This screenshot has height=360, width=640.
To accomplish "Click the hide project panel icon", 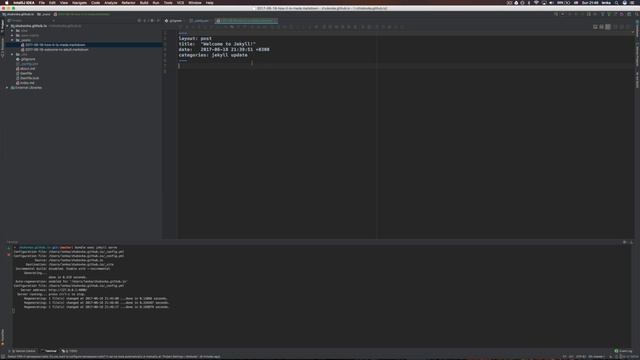I will click(x=158, y=20).
